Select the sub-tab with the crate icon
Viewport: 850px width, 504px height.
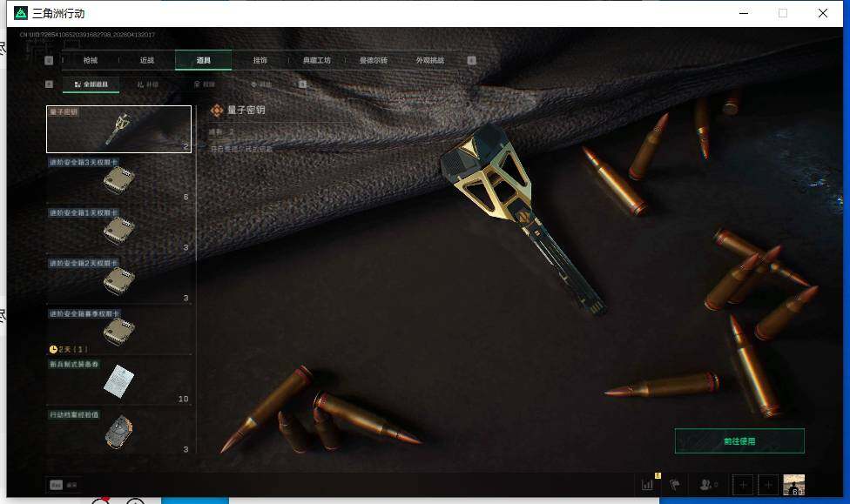[205, 84]
